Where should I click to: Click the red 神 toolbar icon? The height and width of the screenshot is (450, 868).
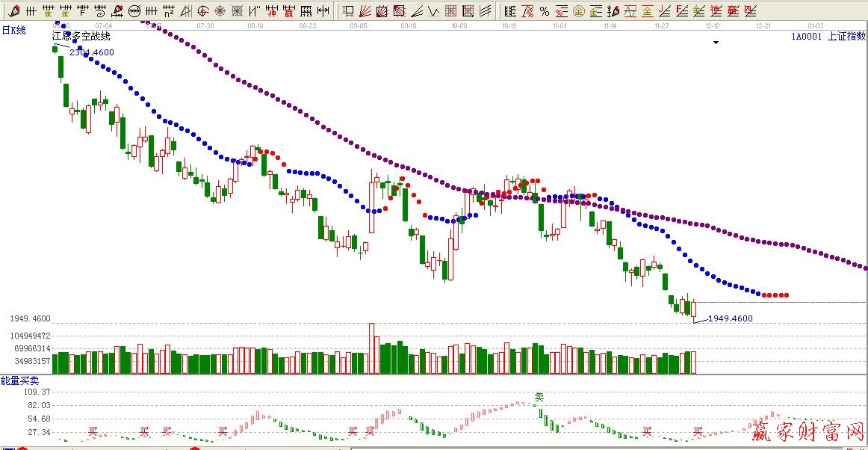point(272,10)
